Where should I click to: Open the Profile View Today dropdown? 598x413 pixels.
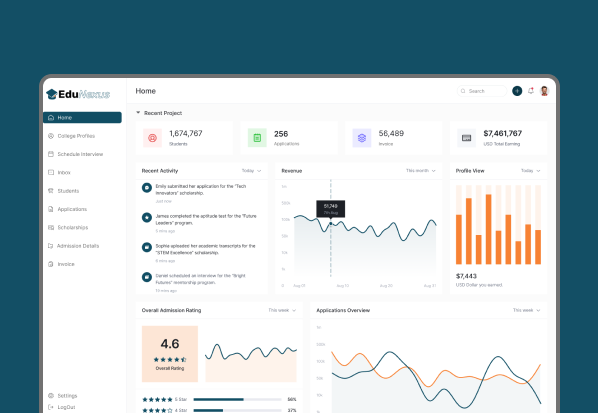click(530, 170)
